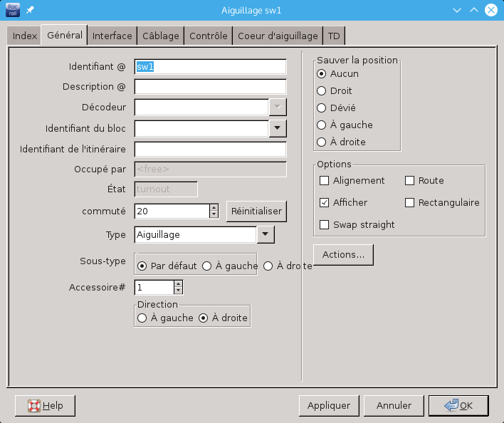Click the pin icon in title bar
Viewport: 504px width, 423px height.
30,10
